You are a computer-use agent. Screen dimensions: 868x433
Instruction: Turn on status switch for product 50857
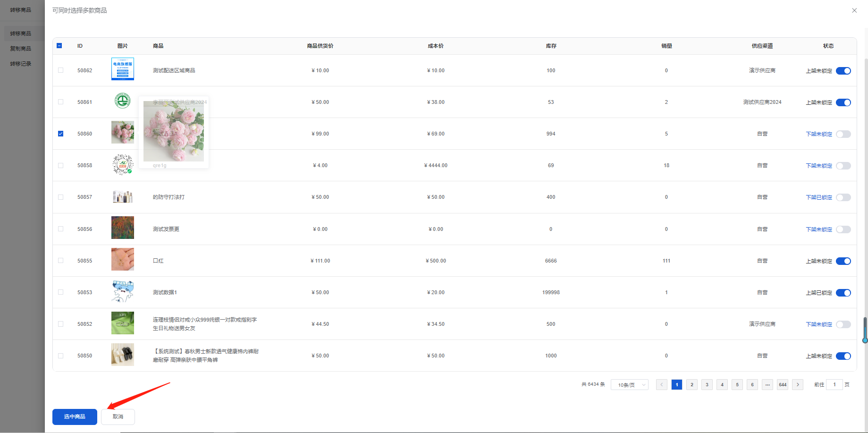(x=843, y=197)
